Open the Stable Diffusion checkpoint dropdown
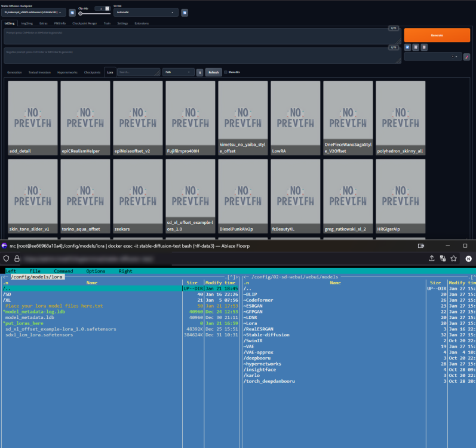 pyautogui.click(x=33, y=13)
